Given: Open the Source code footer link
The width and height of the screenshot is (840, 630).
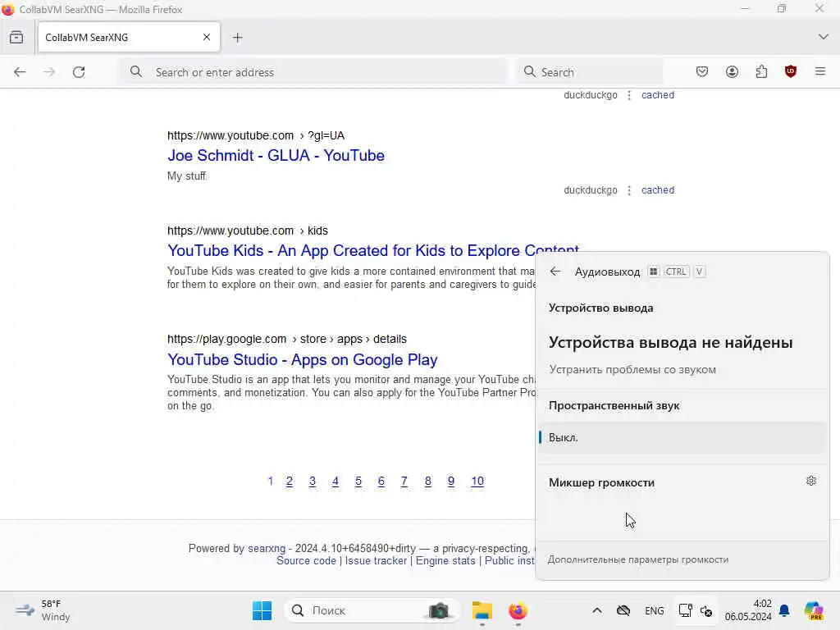Looking at the screenshot, I should 306,560.
